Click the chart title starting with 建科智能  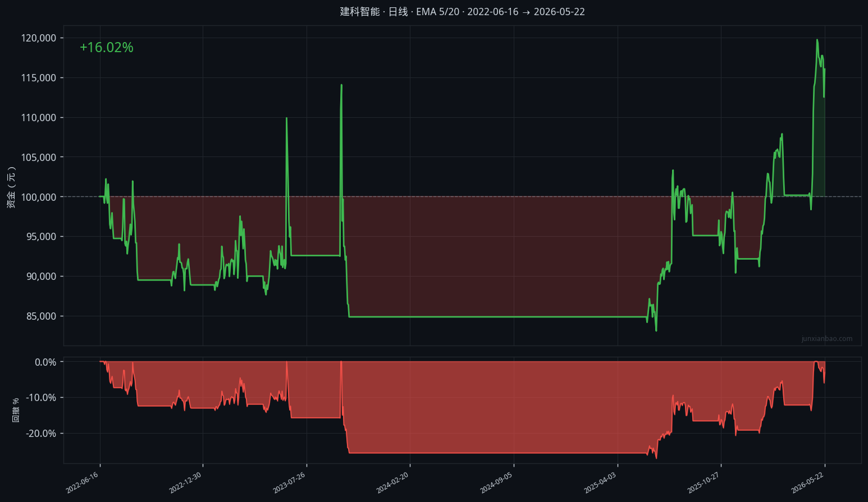pos(462,12)
